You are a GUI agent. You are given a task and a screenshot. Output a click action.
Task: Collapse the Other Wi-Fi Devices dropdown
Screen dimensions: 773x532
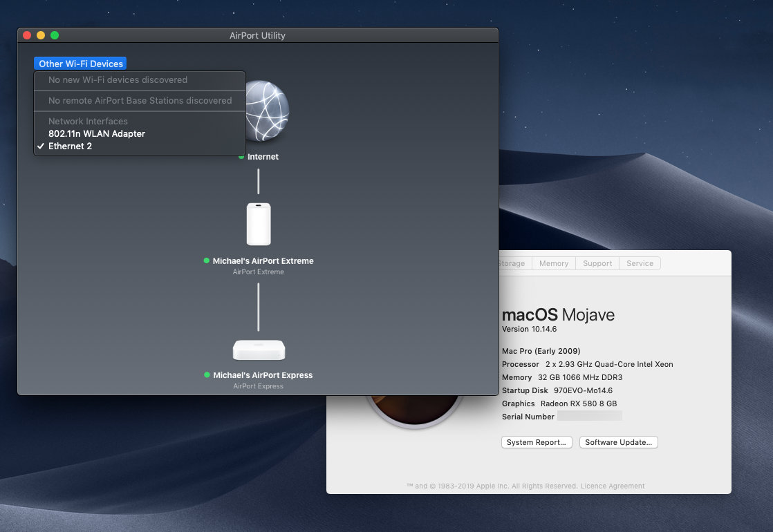click(80, 64)
